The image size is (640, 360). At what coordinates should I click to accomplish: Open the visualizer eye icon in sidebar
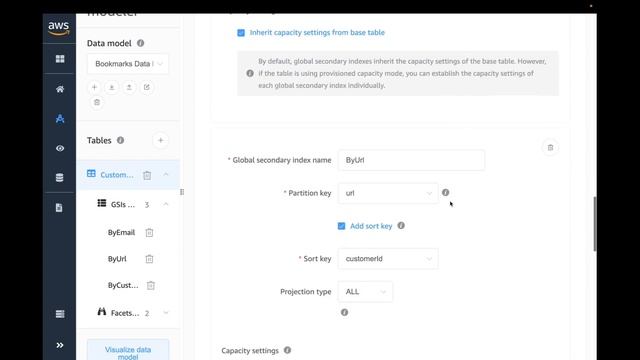60,148
